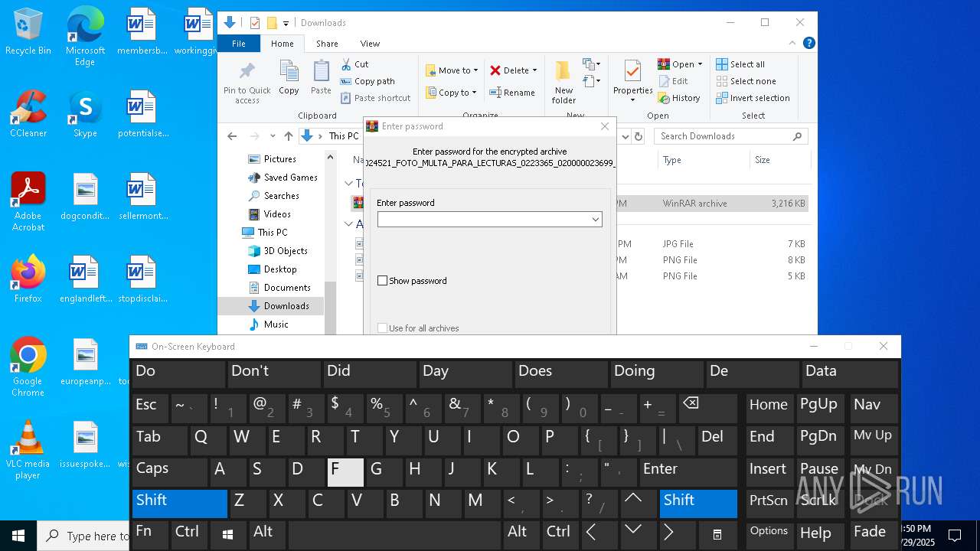Open Recycle Bin desktop icon
The height and width of the screenshot is (551, 980).
[x=28, y=32]
